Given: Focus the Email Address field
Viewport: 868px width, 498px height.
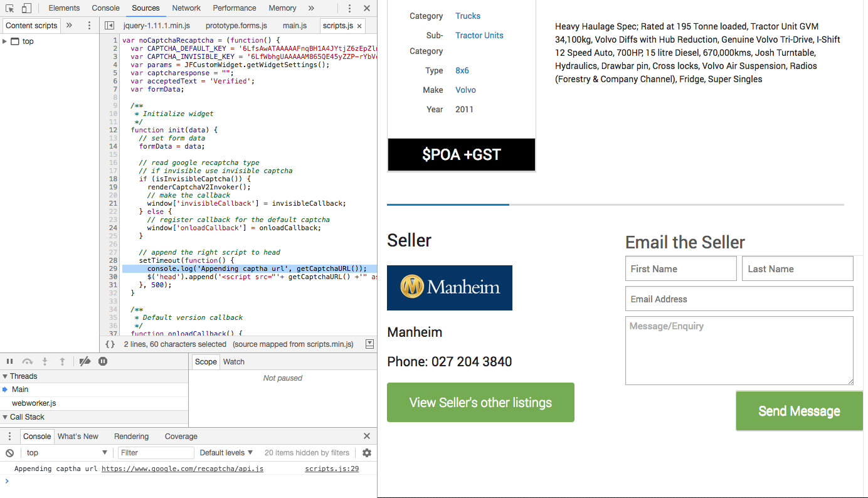Looking at the screenshot, I should point(739,299).
